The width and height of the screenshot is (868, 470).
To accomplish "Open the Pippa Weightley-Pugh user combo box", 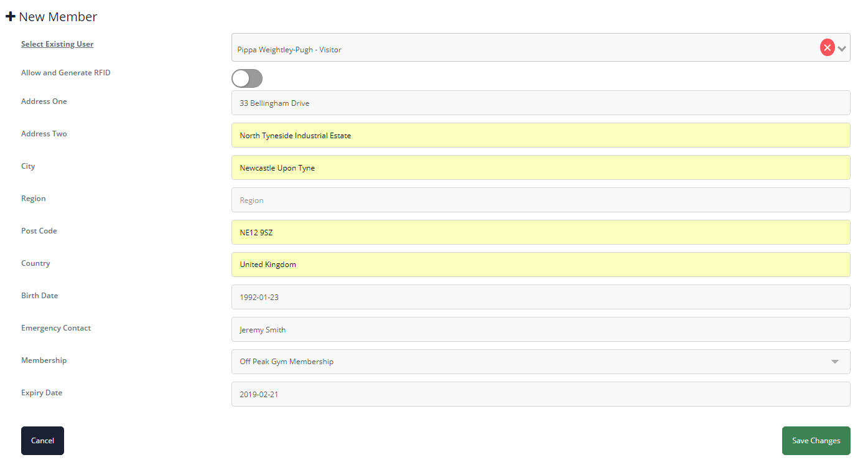I will 541,47.
